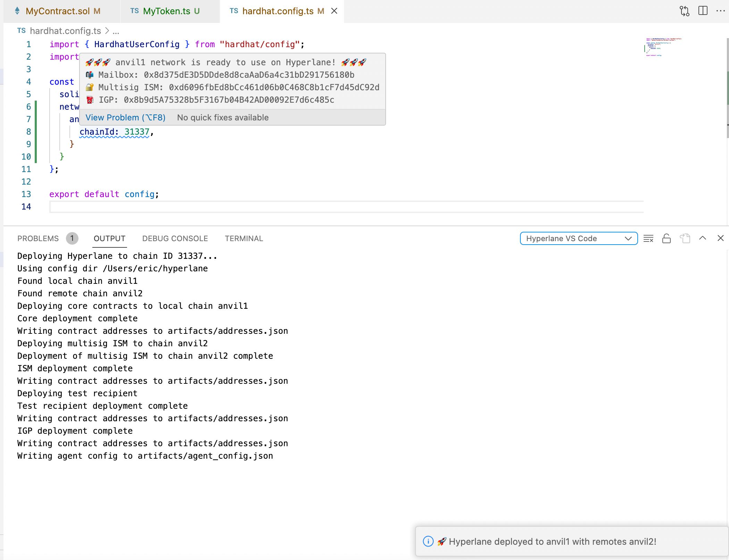
Task: Open the TERMINAL panel tab
Action: 244,239
